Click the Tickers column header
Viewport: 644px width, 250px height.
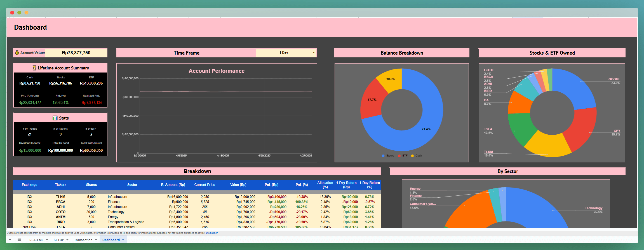[60, 185]
